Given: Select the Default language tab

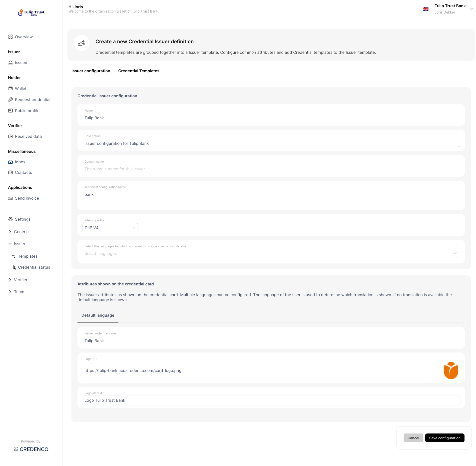Looking at the screenshot, I should point(98,315).
